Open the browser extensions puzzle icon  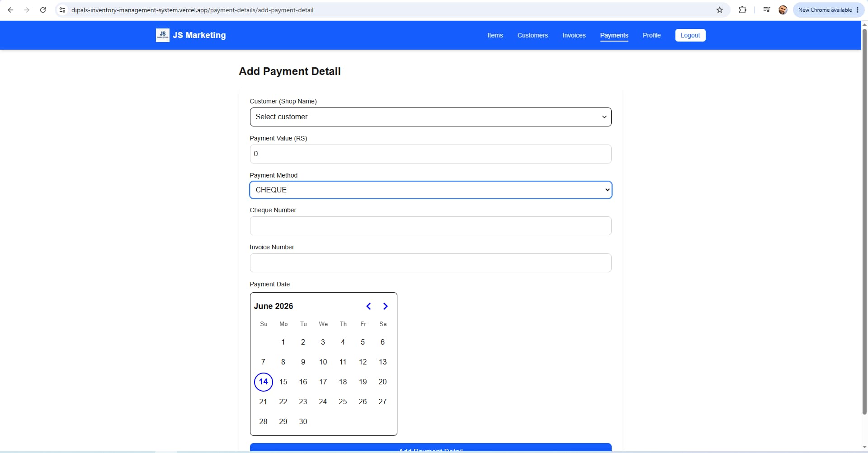(x=742, y=10)
